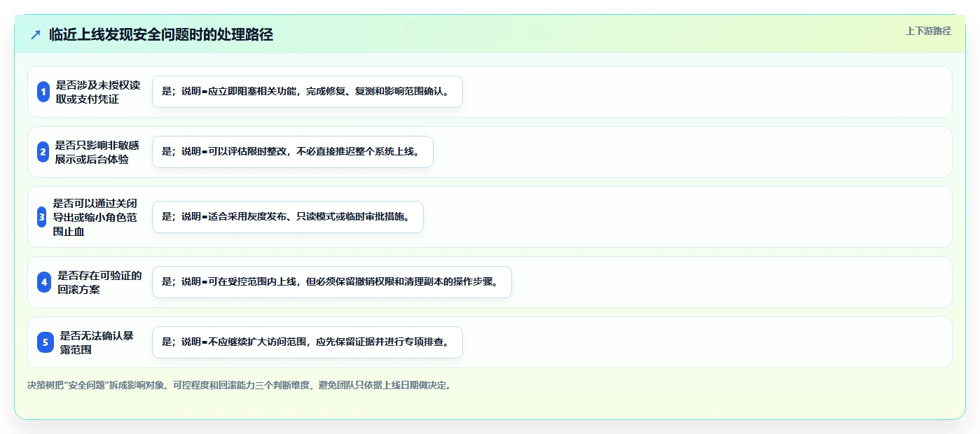Open answer box about 灰度发布、只读模式
Viewport: 980px width, 434px height.
[288, 217]
